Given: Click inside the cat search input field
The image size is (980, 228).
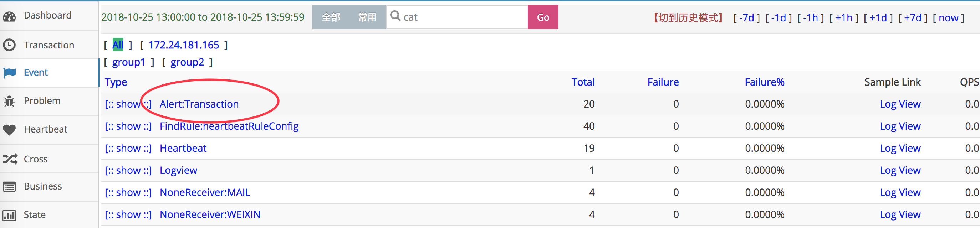Looking at the screenshot, I should [456, 17].
